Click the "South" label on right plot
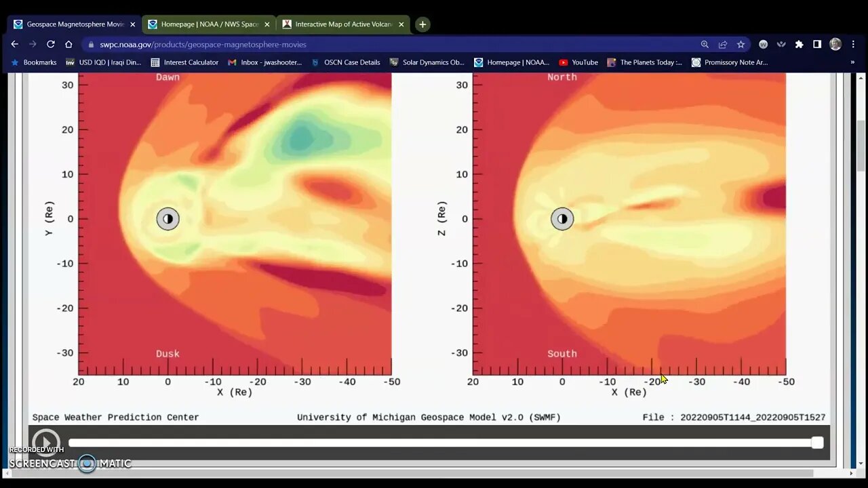868x488 pixels. [562, 354]
